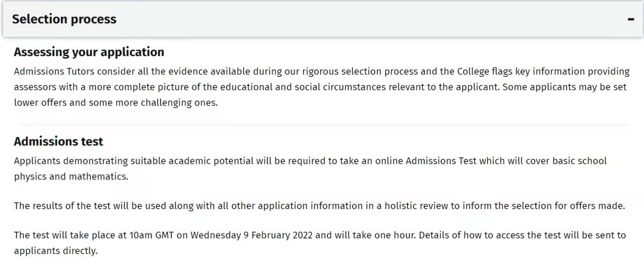Click the words applicants directly
This screenshot has height=267, width=644.
(x=56, y=250)
